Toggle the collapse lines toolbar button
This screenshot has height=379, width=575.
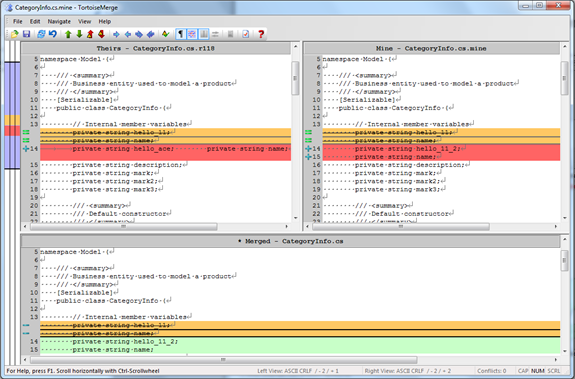click(215, 34)
